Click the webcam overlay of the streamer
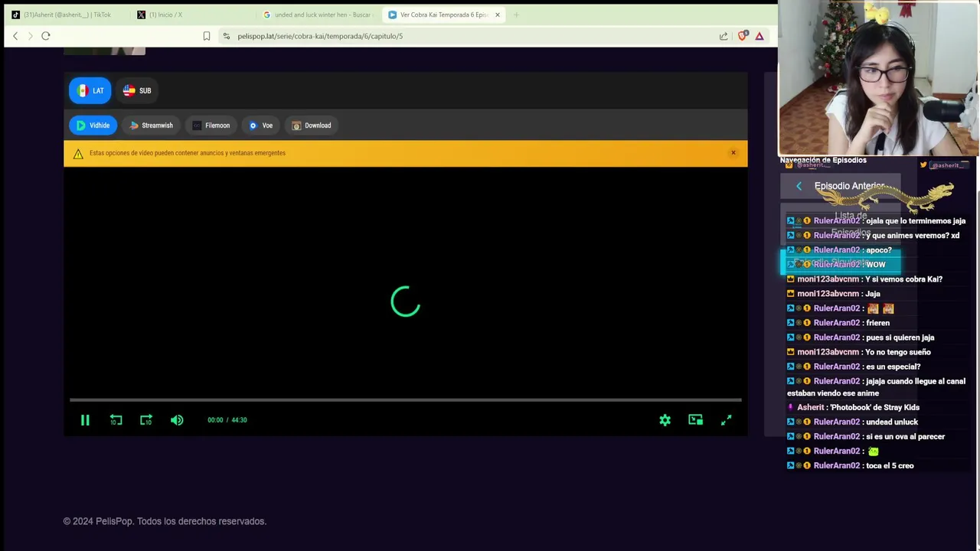The image size is (980, 551). pos(878,78)
